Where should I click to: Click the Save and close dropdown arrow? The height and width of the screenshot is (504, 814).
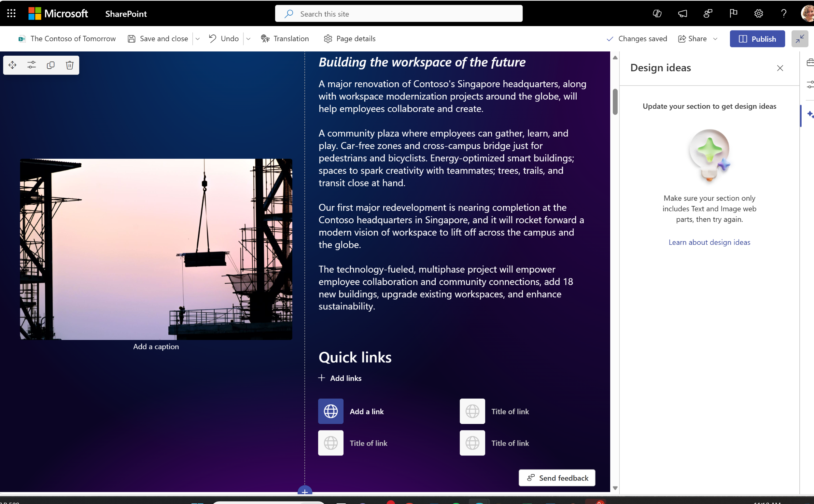click(198, 38)
